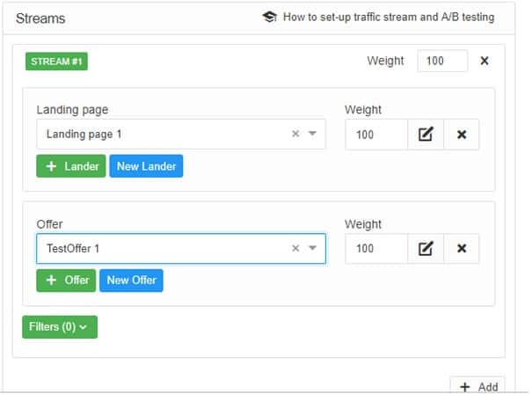Click the edit icon for Landing page
This screenshot has height=394, width=532.
pos(426,135)
